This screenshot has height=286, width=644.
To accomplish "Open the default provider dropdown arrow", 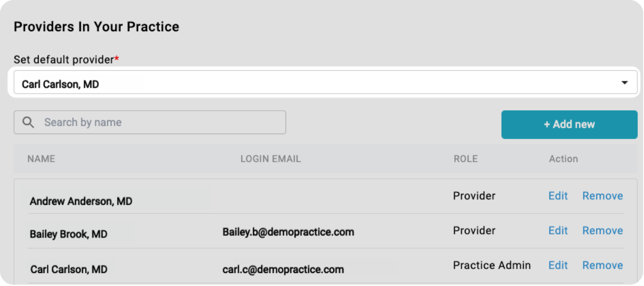I will 624,82.
